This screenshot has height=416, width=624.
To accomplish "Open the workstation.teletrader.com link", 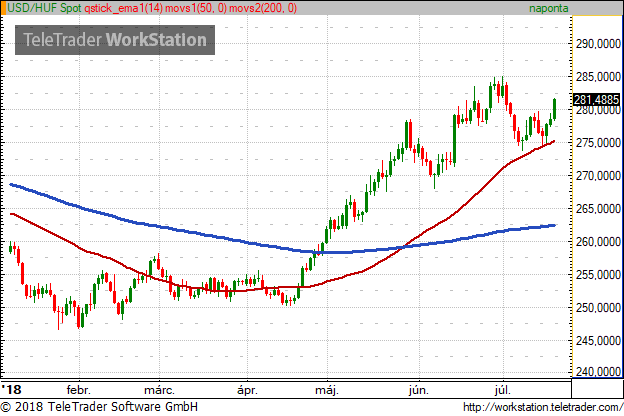I will coord(543,407).
